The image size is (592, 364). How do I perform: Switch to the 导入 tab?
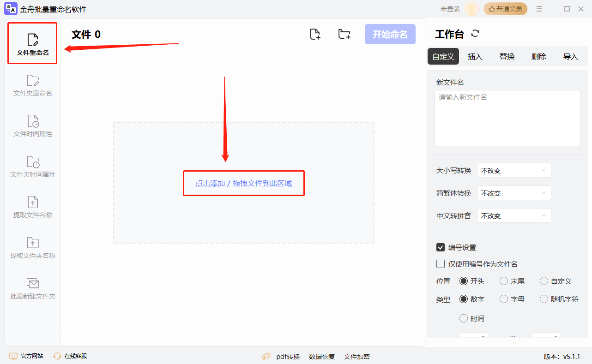point(571,56)
